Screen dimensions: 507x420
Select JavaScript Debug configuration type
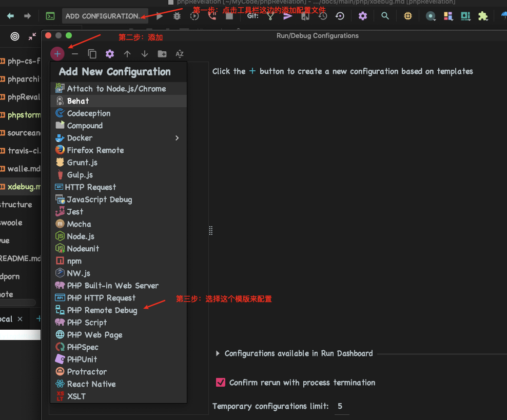[99, 199]
